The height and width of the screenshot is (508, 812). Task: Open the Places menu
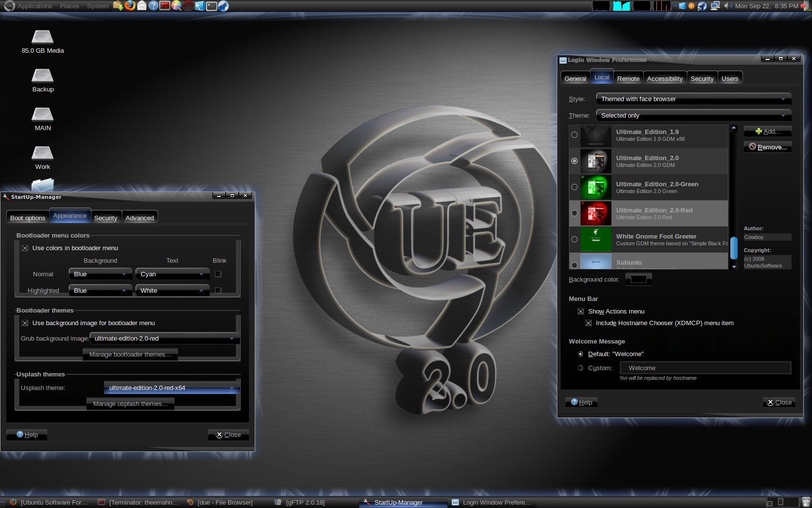pos(69,6)
